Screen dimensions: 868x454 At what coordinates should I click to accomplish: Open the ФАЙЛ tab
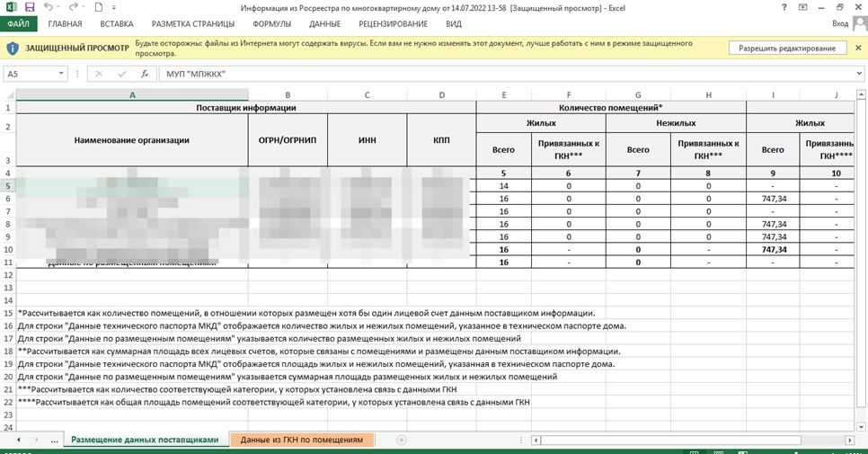coord(18,23)
